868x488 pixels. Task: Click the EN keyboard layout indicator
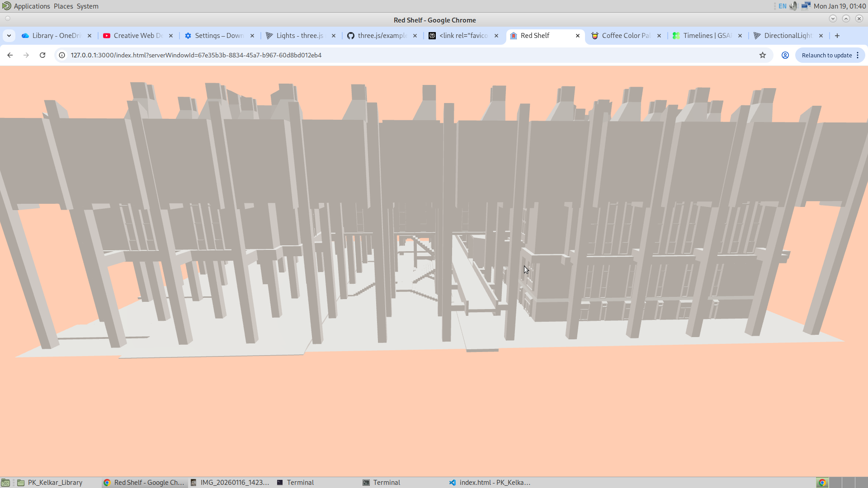[783, 6]
